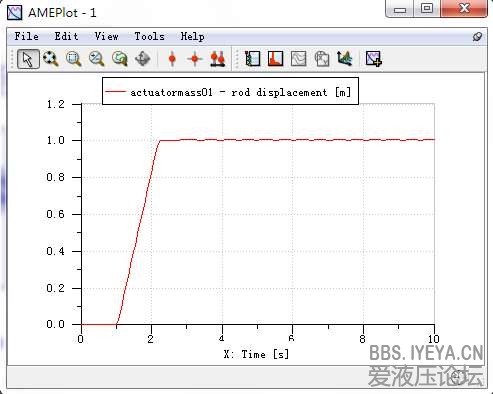Viewport: 493px width, 394px height.
Task: Expand the Tools menu
Action: pos(149,36)
